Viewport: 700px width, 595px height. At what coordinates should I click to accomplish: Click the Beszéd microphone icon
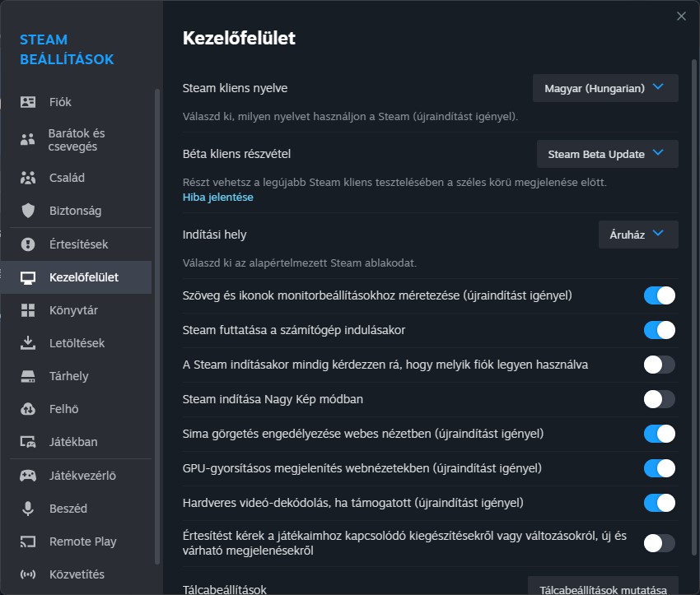(x=28, y=509)
